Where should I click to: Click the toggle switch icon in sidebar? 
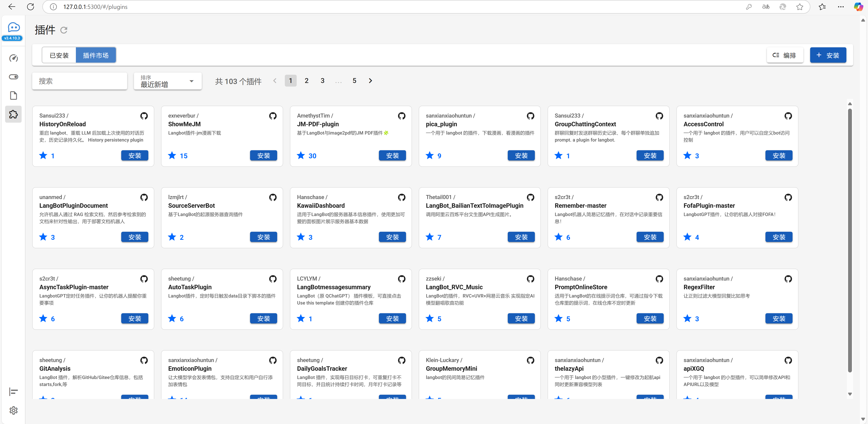pyautogui.click(x=14, y=77)
